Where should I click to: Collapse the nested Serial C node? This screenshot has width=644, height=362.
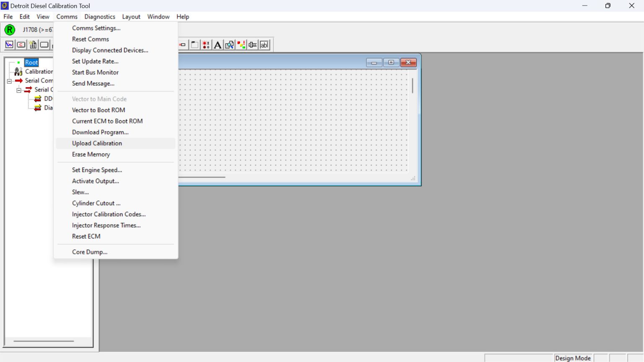[x=19, y=90]
